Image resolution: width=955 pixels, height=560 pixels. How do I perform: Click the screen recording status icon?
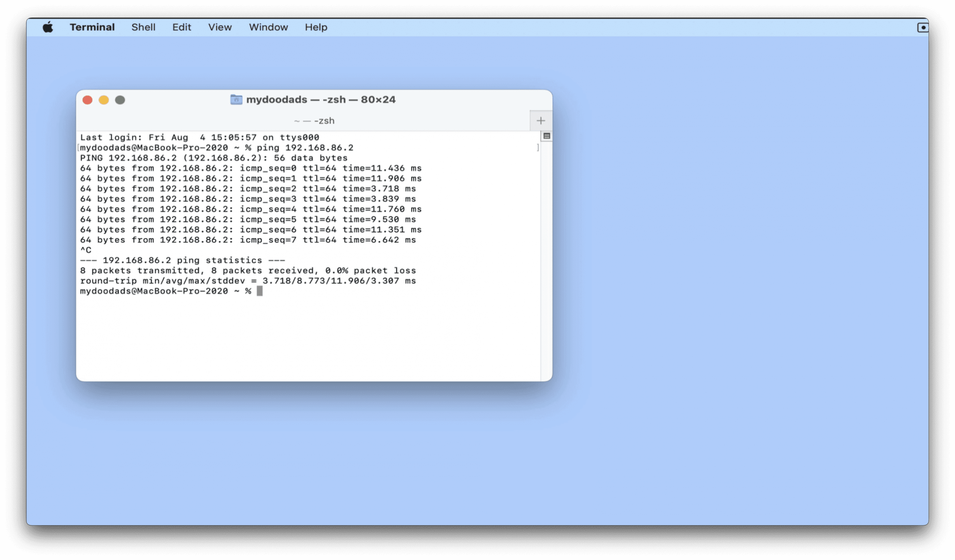923,27
